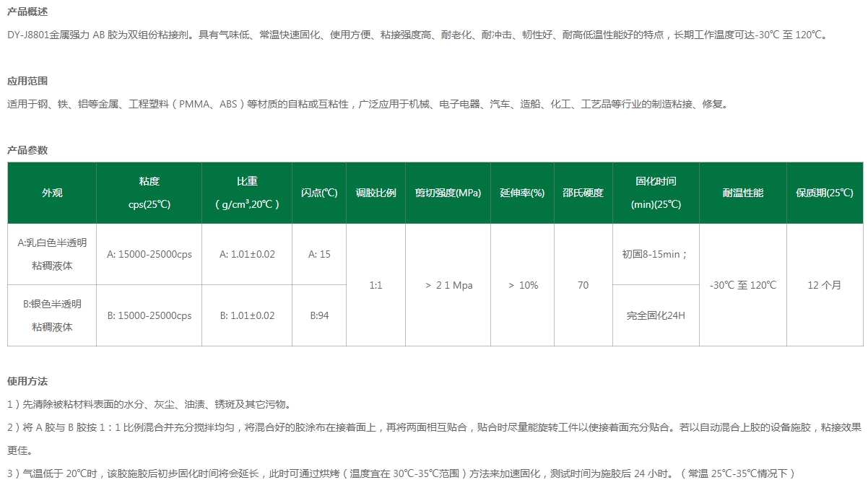This screenshot has width=868, height=485.
Task: Select the 产品参数 heading above the table
Action: click(x=27, y=150)
